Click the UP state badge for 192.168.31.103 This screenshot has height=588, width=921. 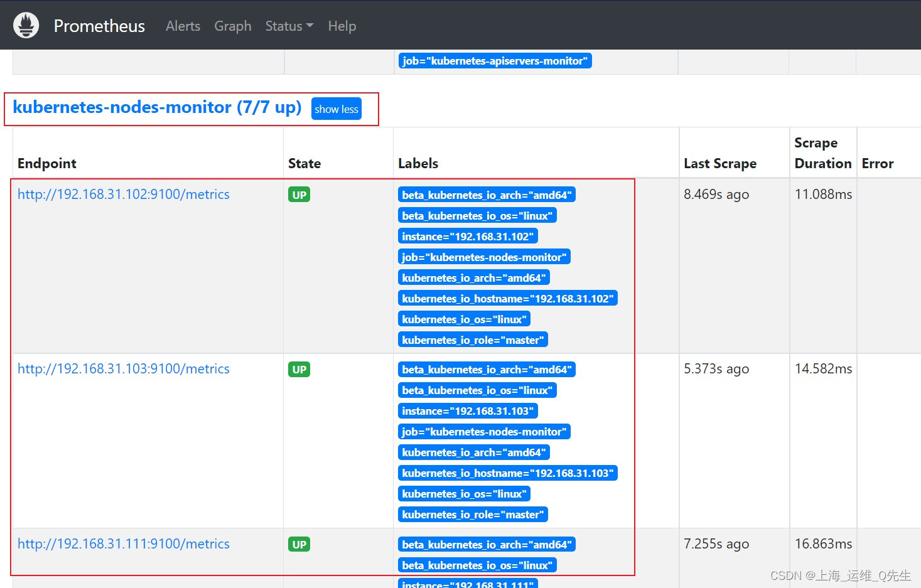(299, 370)
